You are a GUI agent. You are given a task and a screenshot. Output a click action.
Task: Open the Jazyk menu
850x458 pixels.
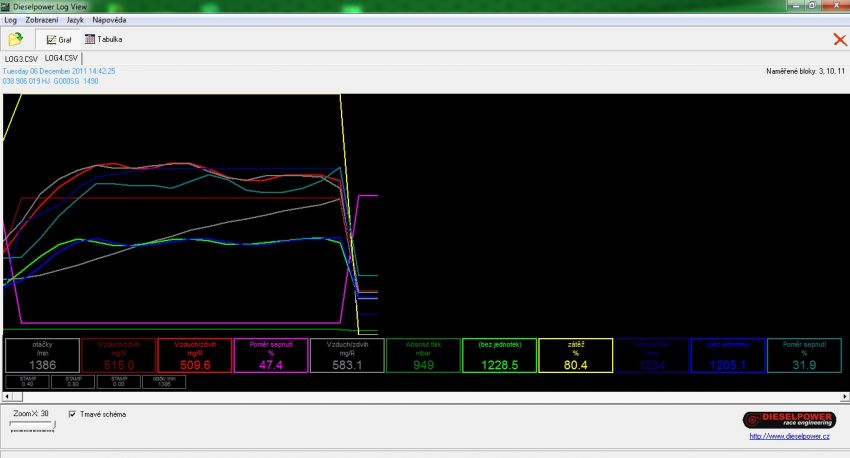click(x=75, y=20)
